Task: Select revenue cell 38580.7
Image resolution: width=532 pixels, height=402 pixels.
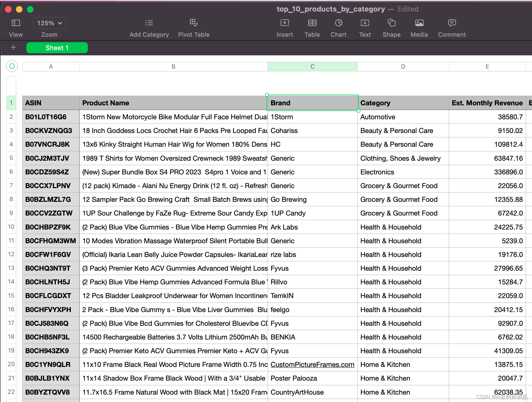Action: point(487,117)
